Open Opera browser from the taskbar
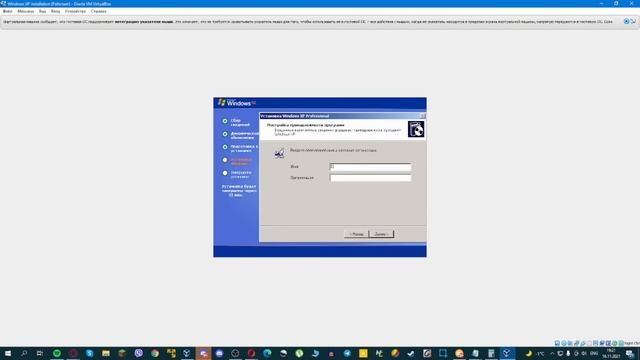640x360 pixels. (251, 353)
